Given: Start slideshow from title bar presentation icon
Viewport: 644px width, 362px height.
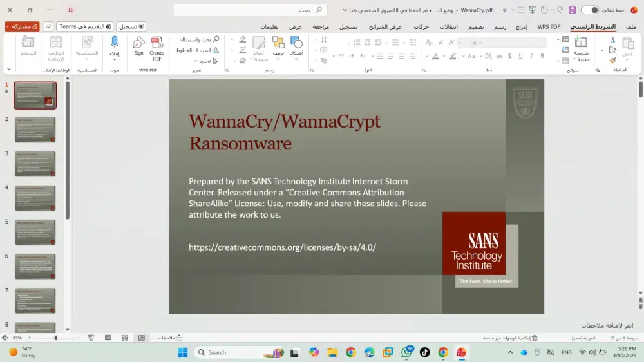Looking at the screenshot, I should (x=533, y=10).
